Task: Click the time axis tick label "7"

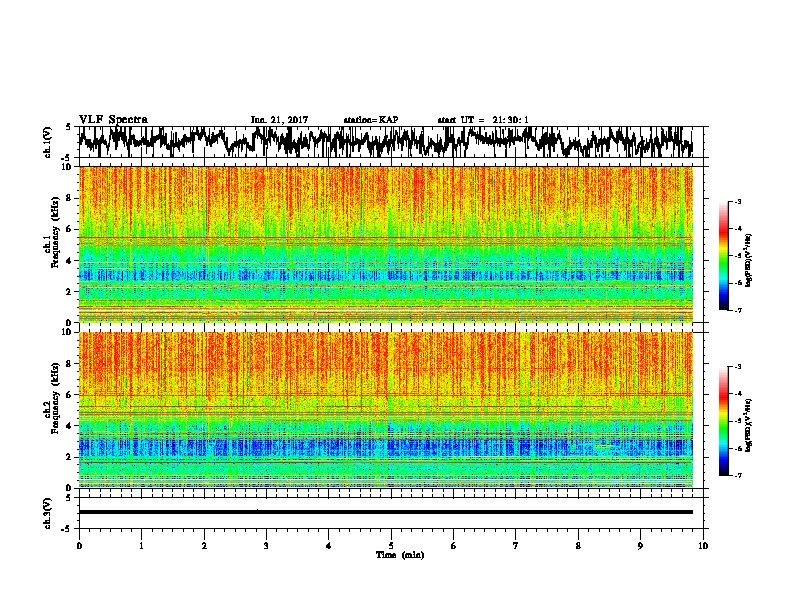Action: (x=516, y=546)
